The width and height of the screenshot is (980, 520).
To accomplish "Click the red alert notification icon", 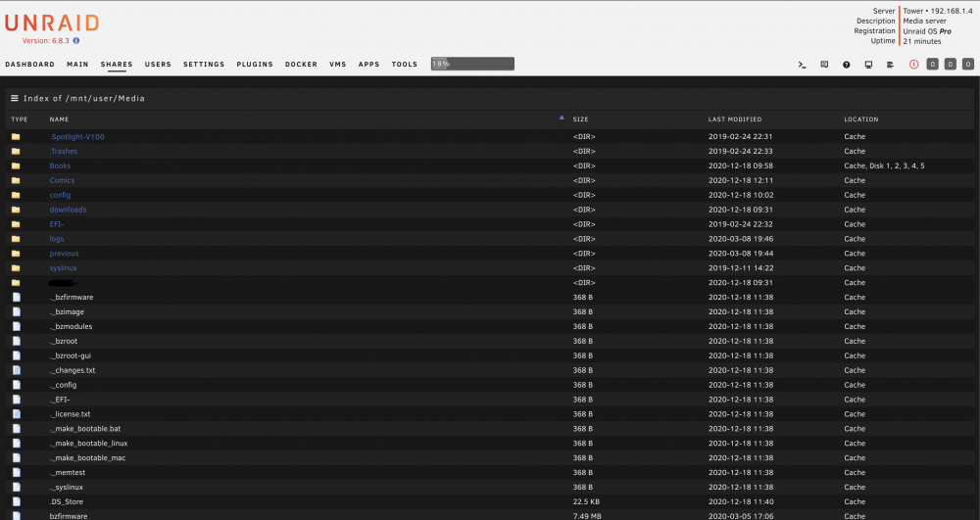I will tap(913, 65).
